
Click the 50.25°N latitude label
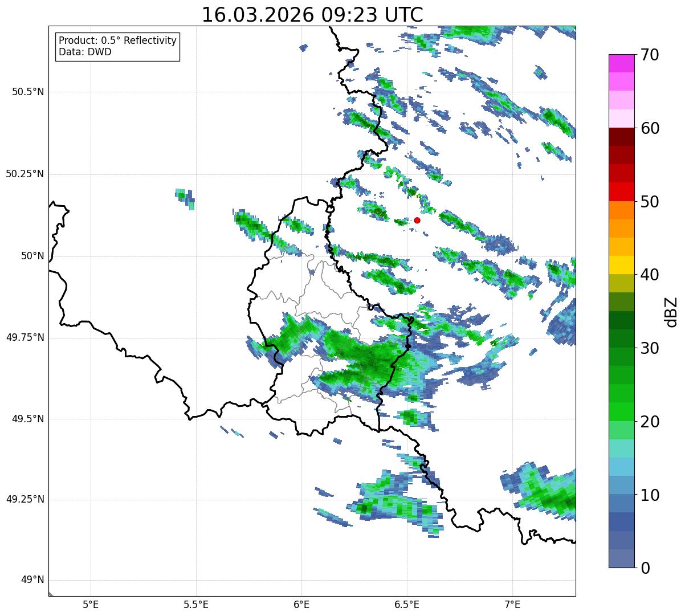pos(25,174)
